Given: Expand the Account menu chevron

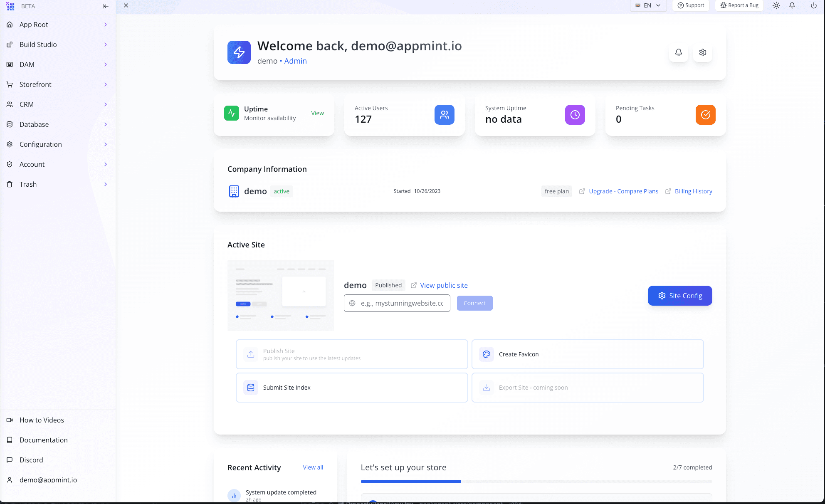Looking at the screenshot, I should coord(106,164).
